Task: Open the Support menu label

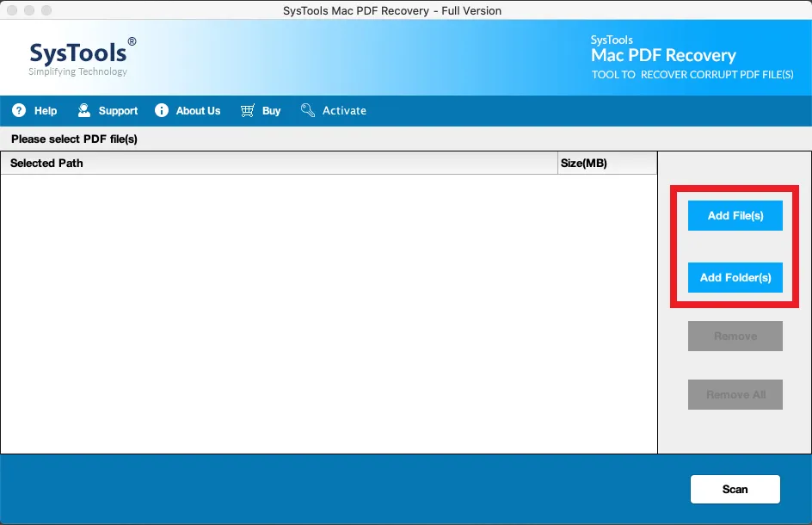Action: coord(118,111)
